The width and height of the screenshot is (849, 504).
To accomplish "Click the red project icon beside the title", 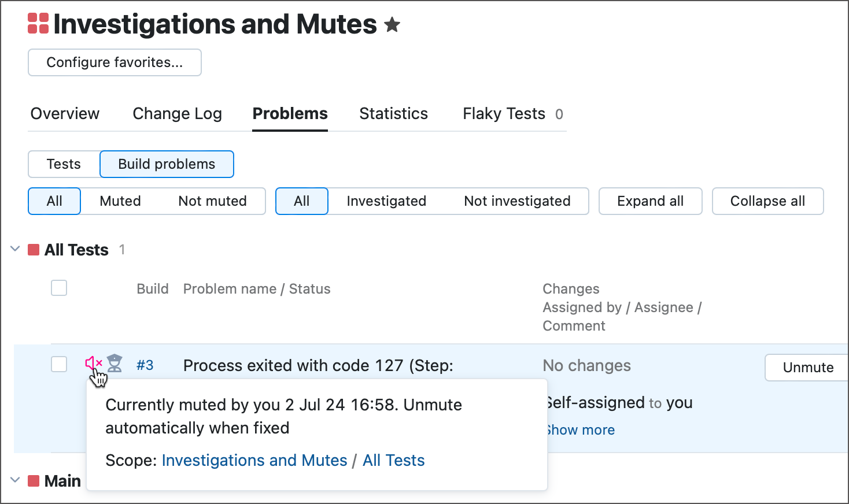I will (x=38, y=24).
